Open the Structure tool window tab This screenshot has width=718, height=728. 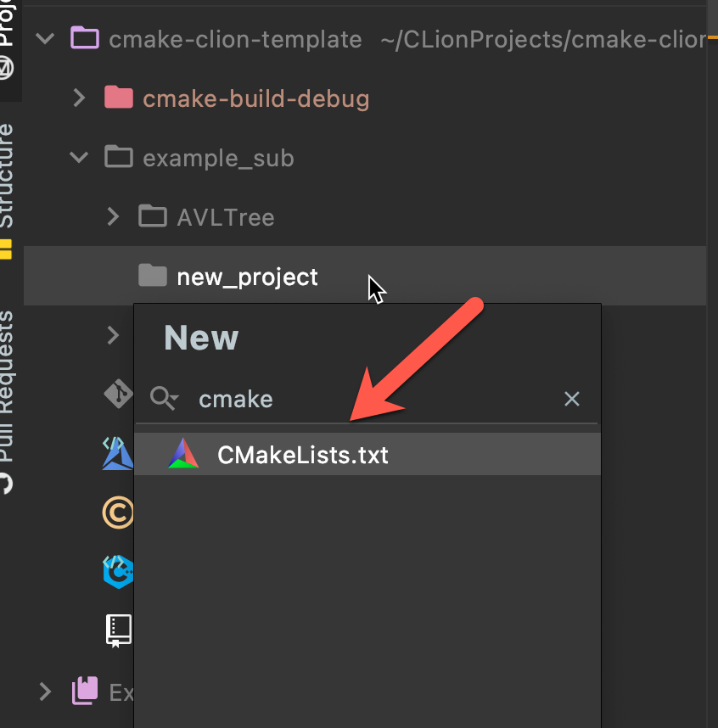coord(7,176)
